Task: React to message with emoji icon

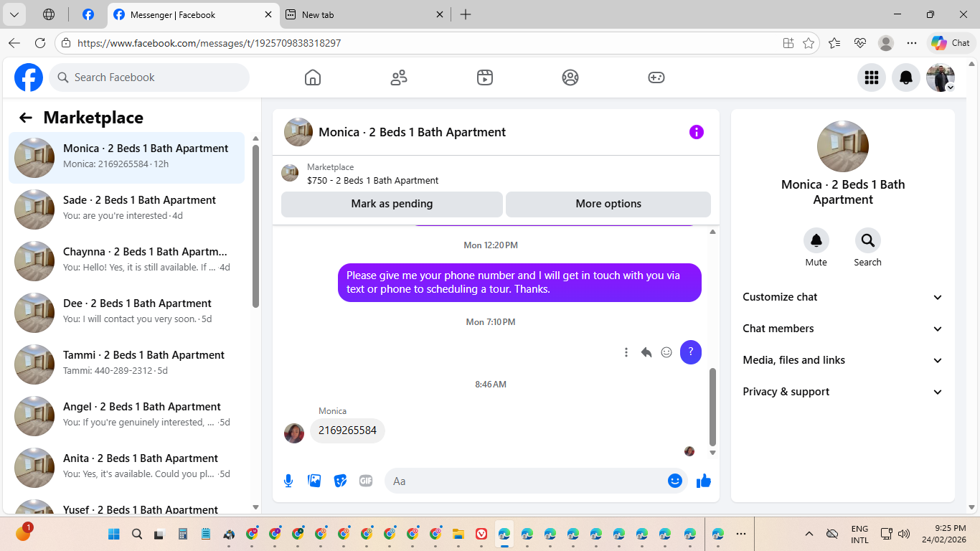Action: click(666, 352)
